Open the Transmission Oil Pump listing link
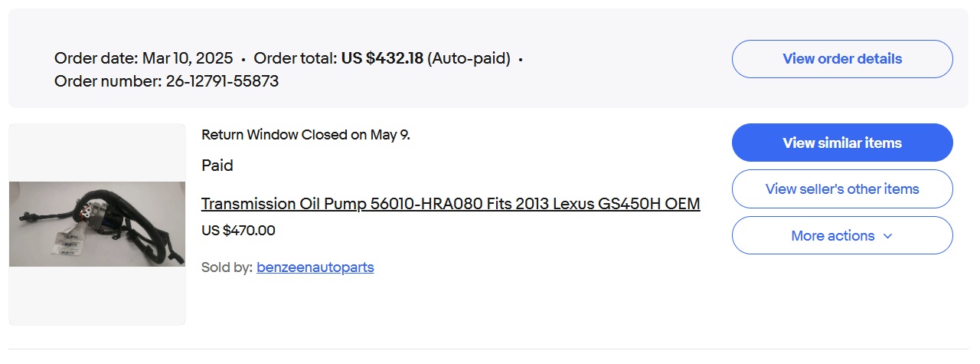The image size is (980, 364). [450, 204]
